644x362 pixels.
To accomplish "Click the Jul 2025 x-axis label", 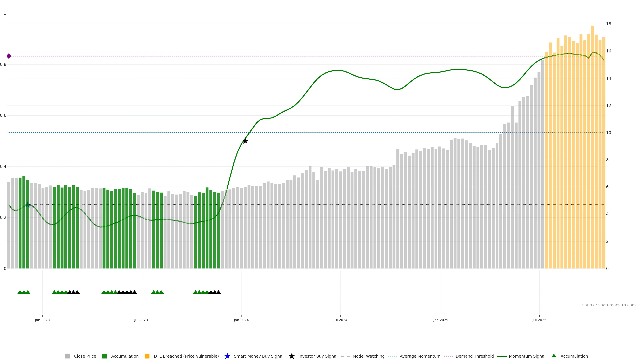I will pyautogui.click(x=539, y=320).
